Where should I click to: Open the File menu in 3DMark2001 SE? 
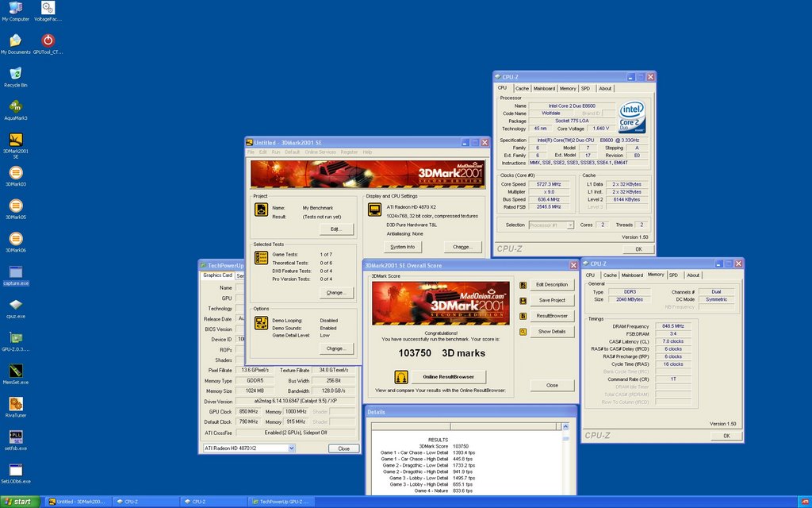point(251,152)
